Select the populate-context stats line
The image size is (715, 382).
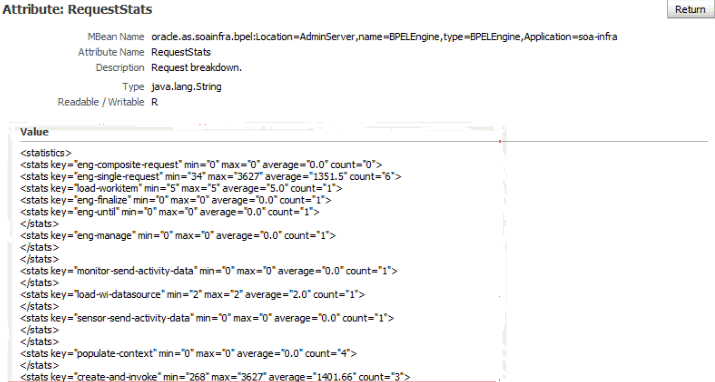pyautogui.click(x=188, y=353)
